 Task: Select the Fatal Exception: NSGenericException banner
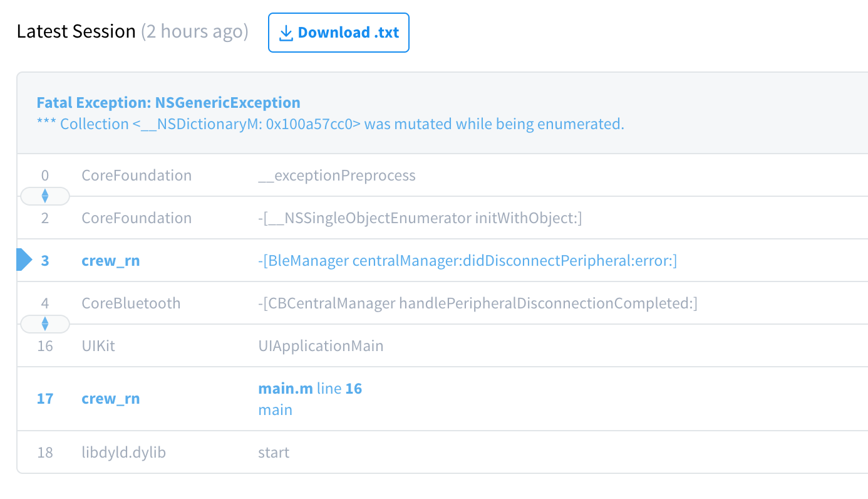click(x=168, y=102)
